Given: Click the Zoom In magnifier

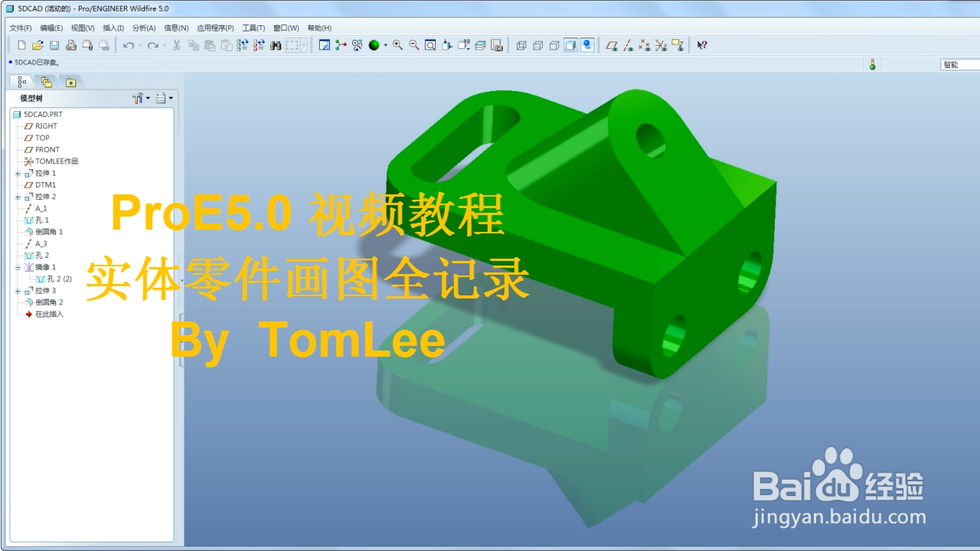Looking at the screenshot, I should (397, 45).
